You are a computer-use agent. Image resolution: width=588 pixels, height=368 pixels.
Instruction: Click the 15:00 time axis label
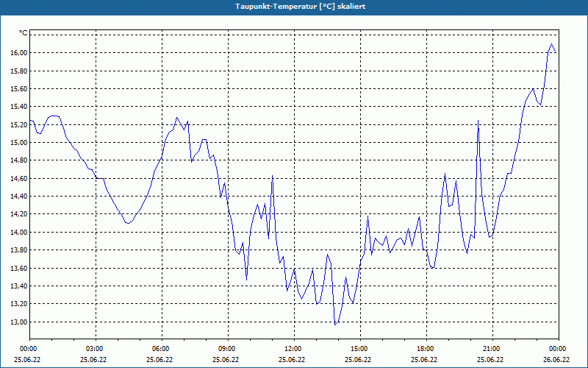point(360,348)
